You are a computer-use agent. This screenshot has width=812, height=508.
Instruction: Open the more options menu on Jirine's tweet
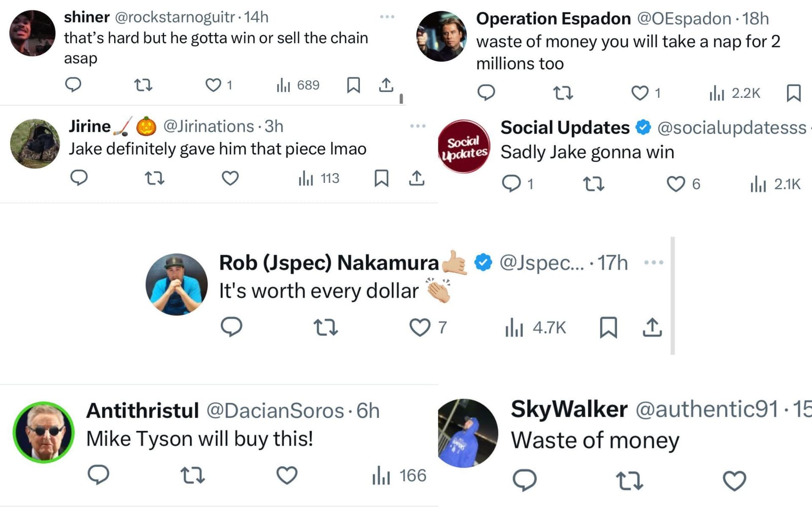[x=418, y=125]
